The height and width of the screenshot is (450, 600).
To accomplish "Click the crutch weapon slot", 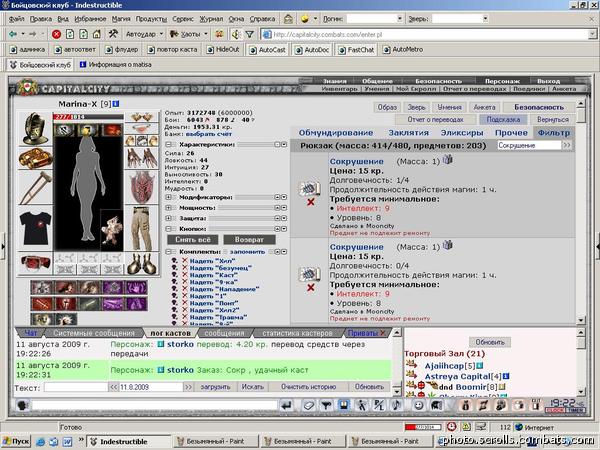I will tap(35, 188).
